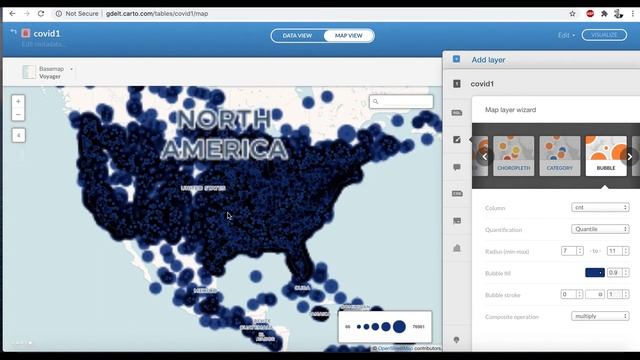The width and height of the screenshot is (640, 360).
Task: Zoom out on the map
Action: click(x=18, y=114)
